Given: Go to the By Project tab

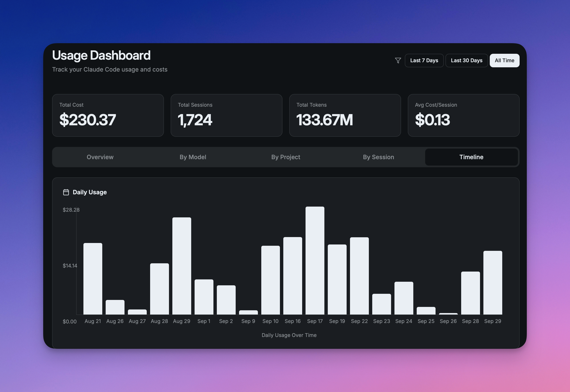Looking at the screenshot, I should click(x=285, y=157).
